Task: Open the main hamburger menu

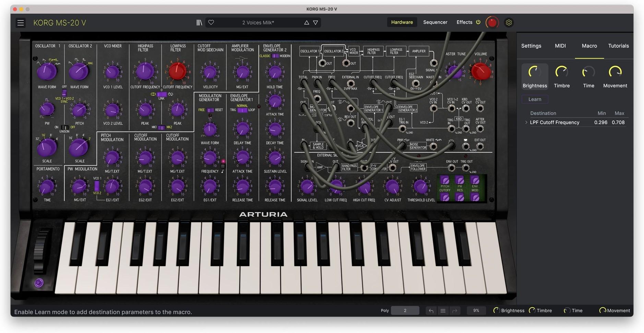Action: click(21, 22)
